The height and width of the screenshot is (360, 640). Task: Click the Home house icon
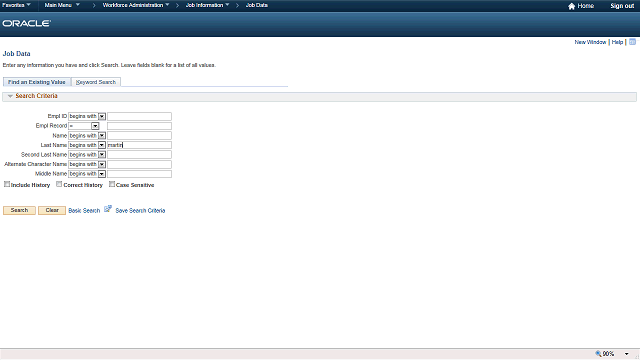571,6
